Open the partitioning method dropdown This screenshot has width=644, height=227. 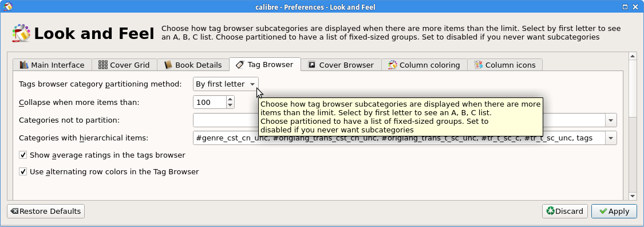tap(226, 84)
